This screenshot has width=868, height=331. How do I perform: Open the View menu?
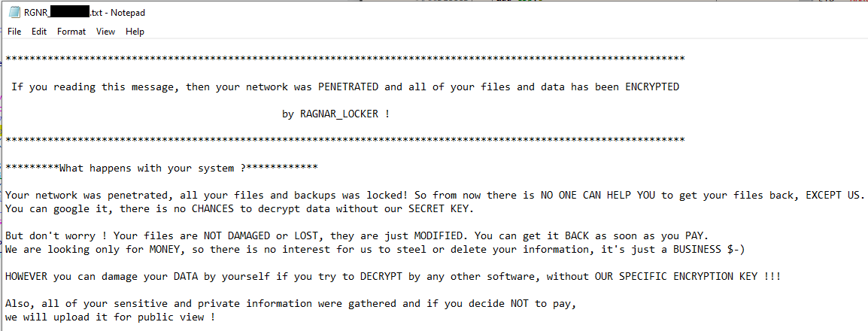[x=105, y=32]
